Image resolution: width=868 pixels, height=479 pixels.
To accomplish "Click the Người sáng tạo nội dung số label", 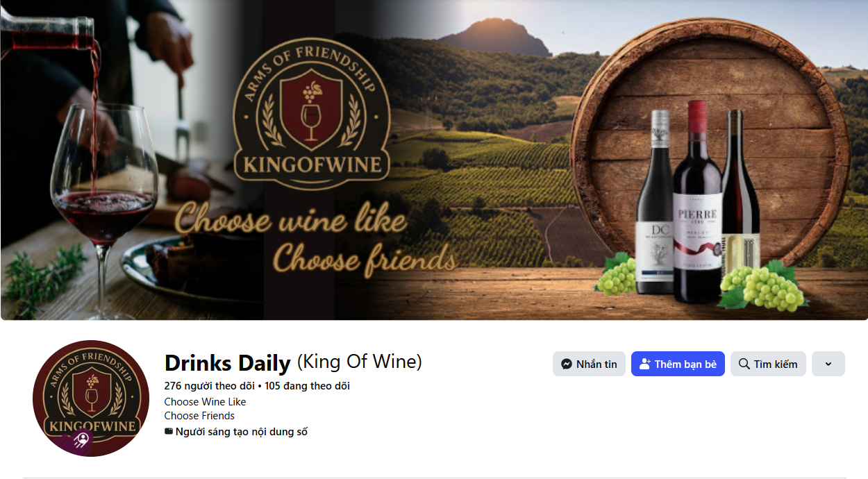I will point(241,432).
